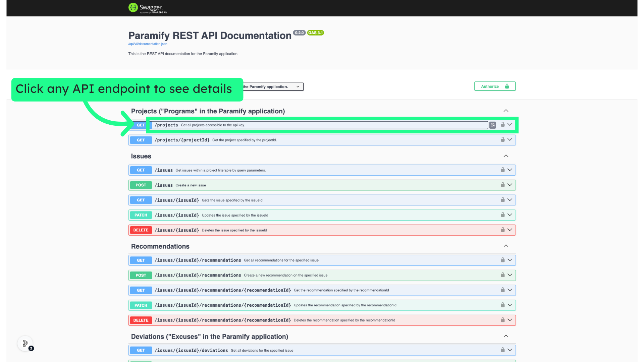Image resolution: width=644 pixels, height=362 pixels.
Task: Expand GET /projects/{projectId} chevron
Action: tap(510, 139)
